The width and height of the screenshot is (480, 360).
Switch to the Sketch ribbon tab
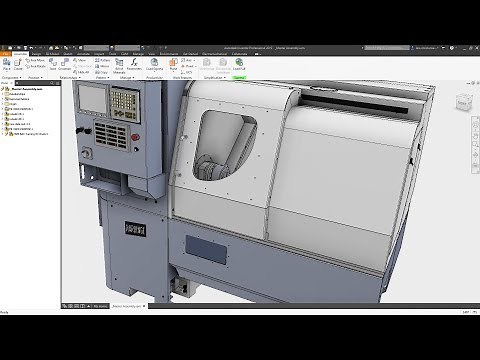68,54
